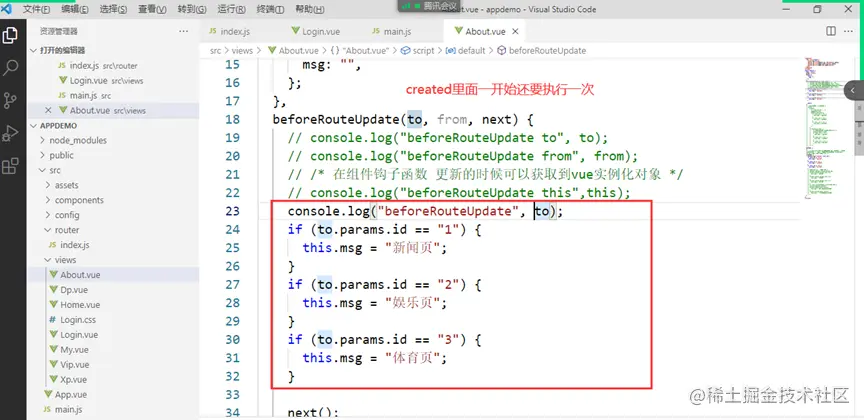The image size is (864, 420).
Task: Click the src breadcrumb segment
Action: tap(215, 50)
